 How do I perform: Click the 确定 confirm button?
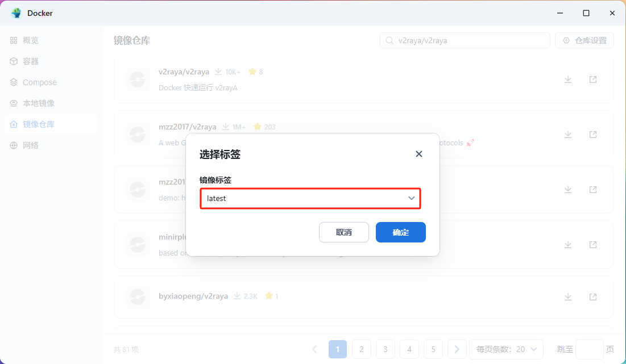(x=400, y=232)
